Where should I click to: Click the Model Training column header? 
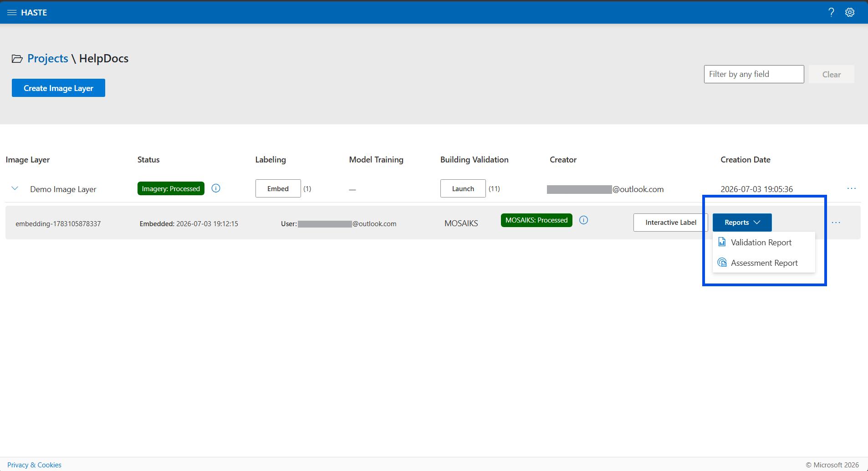[376, 160]
